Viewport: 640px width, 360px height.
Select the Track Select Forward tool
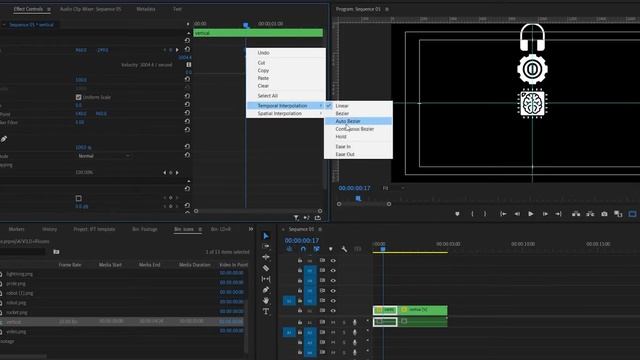coord(266,247)
